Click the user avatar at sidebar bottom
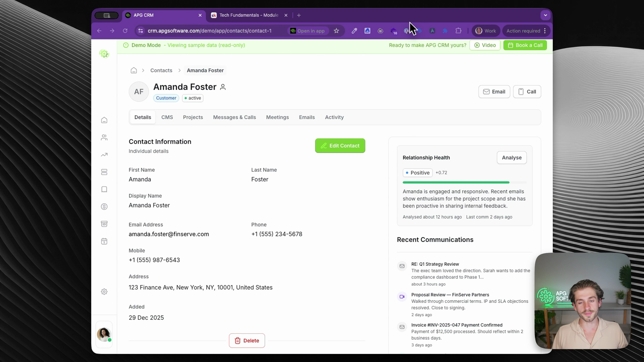The width and height of the screenshot is (644, 362). (104, 334)
